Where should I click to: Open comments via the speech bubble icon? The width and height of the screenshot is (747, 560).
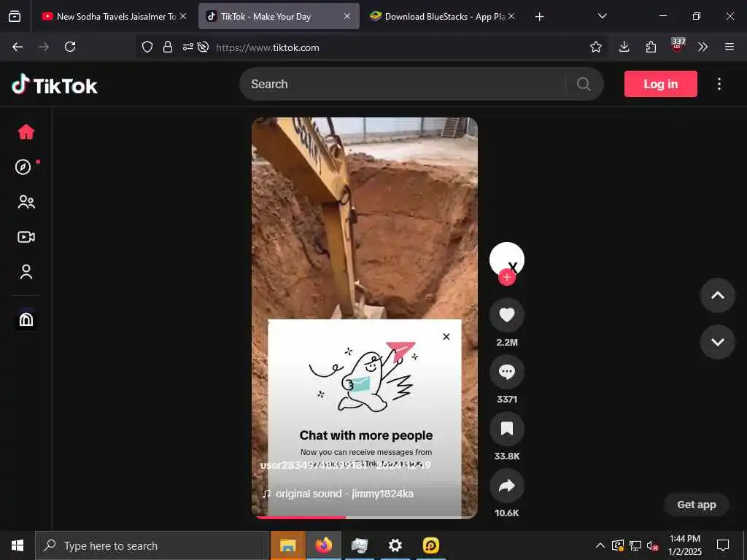point(507,371)
